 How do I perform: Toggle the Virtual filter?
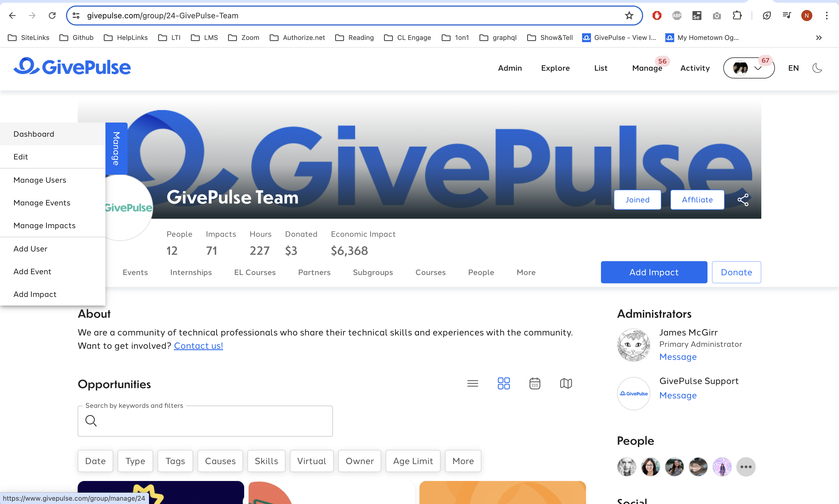(x=312, y=461)
